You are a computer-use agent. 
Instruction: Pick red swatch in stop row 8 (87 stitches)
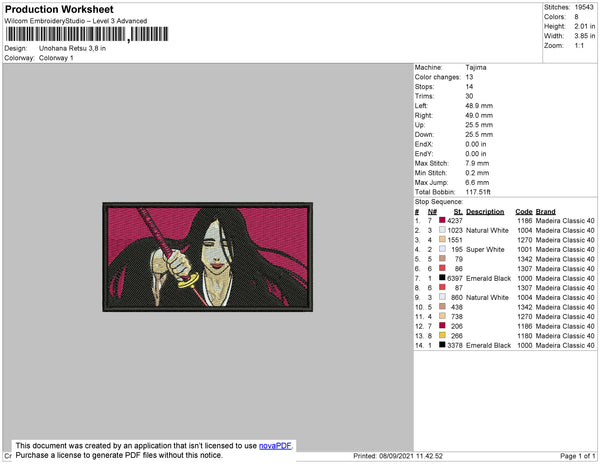[x=442, y=287]
